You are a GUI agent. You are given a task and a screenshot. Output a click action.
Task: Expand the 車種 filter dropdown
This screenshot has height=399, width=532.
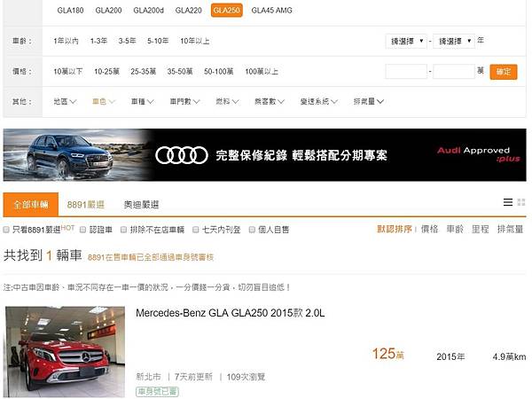[x=143, y=101]
